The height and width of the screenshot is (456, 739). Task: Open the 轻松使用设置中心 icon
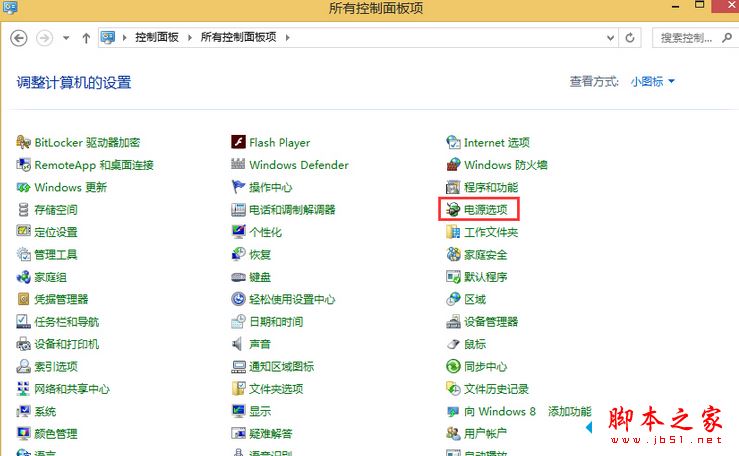[238, 299]
